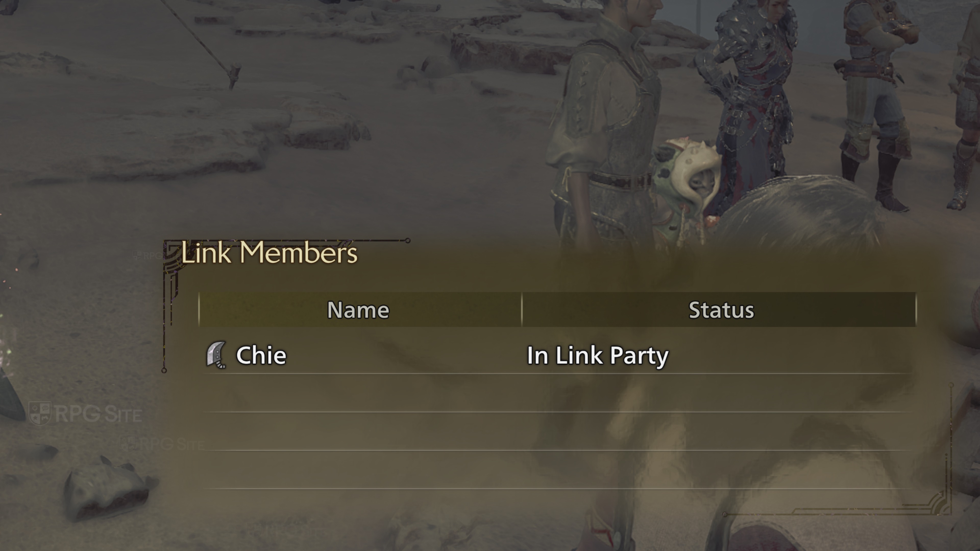
Task: Click the Name column header
Action: tap(358, 310)
